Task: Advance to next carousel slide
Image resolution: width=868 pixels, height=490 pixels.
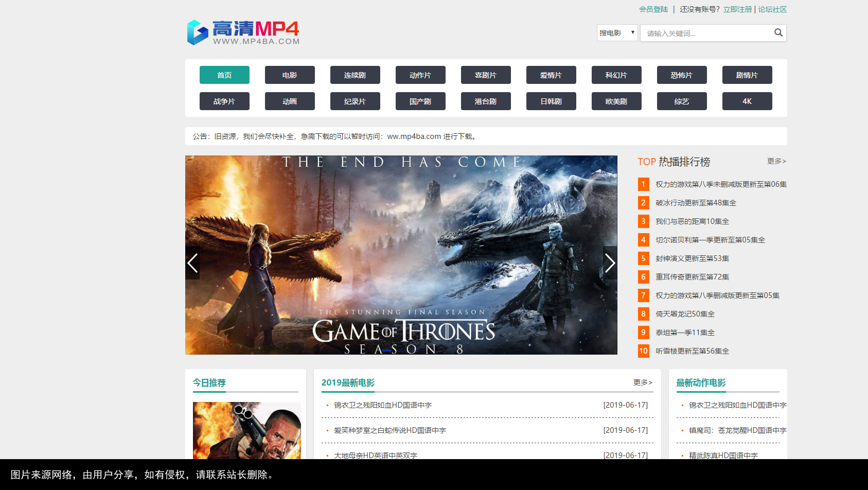Action: point(610,263)
